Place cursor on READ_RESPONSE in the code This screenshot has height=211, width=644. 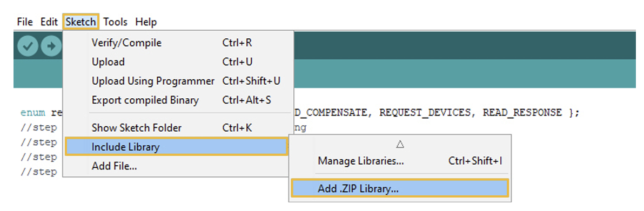(x=522, y=112)
